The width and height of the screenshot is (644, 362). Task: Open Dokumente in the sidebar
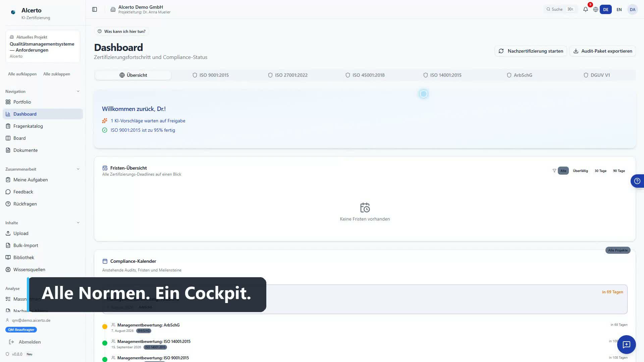click(43, 150)
